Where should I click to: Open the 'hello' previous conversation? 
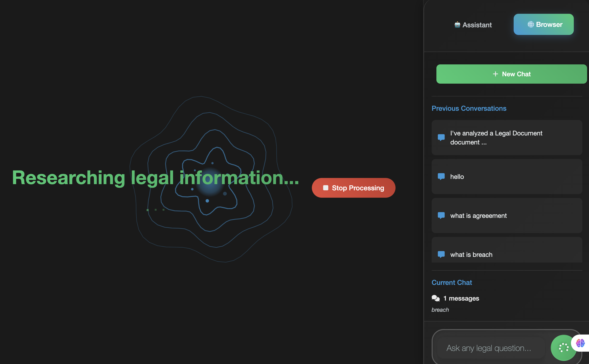click(x=507, y=177)
